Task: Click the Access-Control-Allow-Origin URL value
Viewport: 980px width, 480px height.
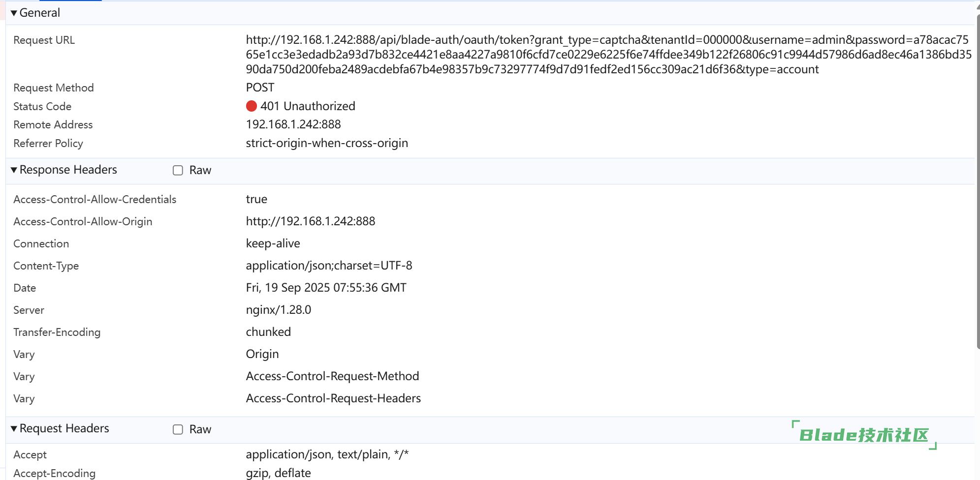Action: click(310, 221)
